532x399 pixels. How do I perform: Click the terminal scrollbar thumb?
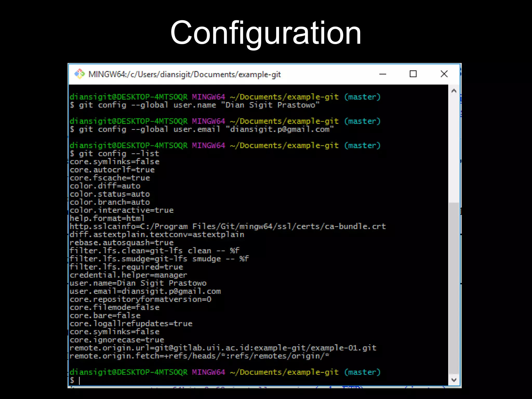pos(454,288)
